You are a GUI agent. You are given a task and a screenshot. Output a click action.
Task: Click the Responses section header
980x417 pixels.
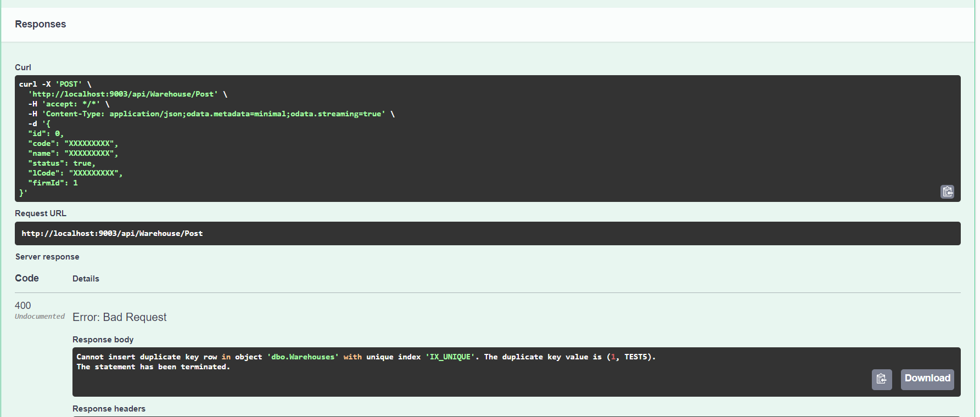(41, 24)
